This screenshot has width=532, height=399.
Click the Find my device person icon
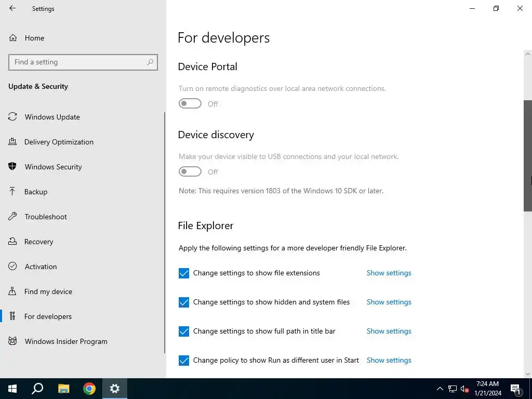coord(12,291)
